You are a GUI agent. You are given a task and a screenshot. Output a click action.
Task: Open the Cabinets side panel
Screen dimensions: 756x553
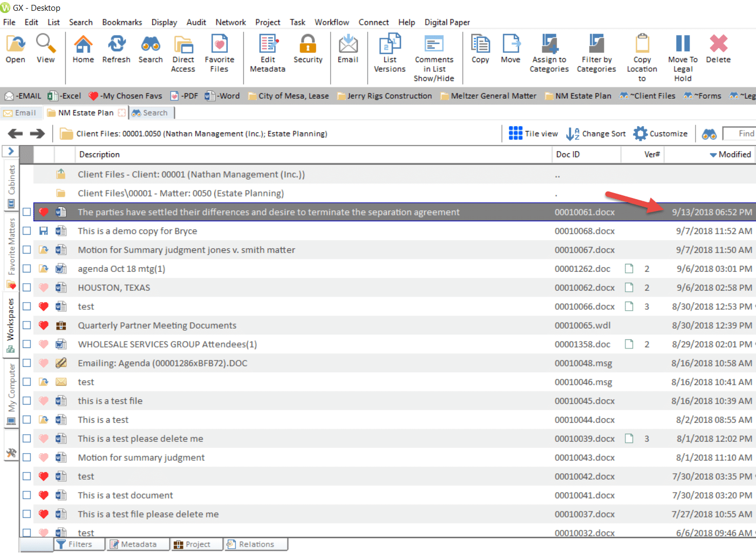pyautogui.click(x=11, y=187)
